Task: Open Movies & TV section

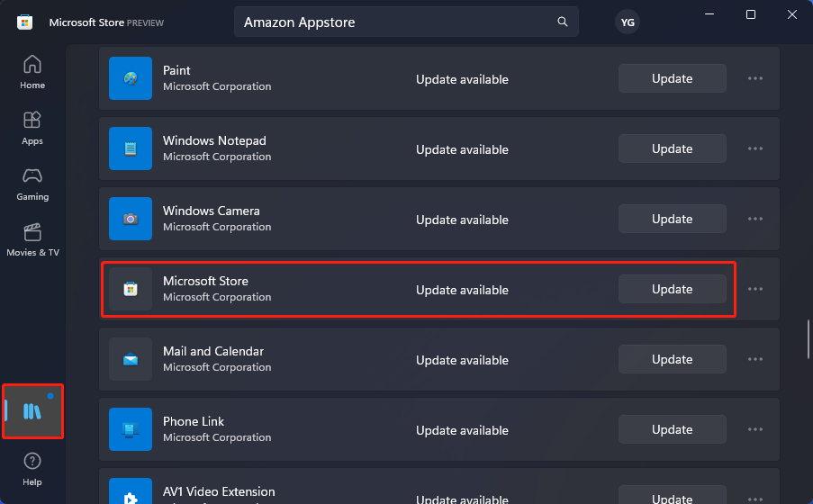Action: [x=32, y=240]
